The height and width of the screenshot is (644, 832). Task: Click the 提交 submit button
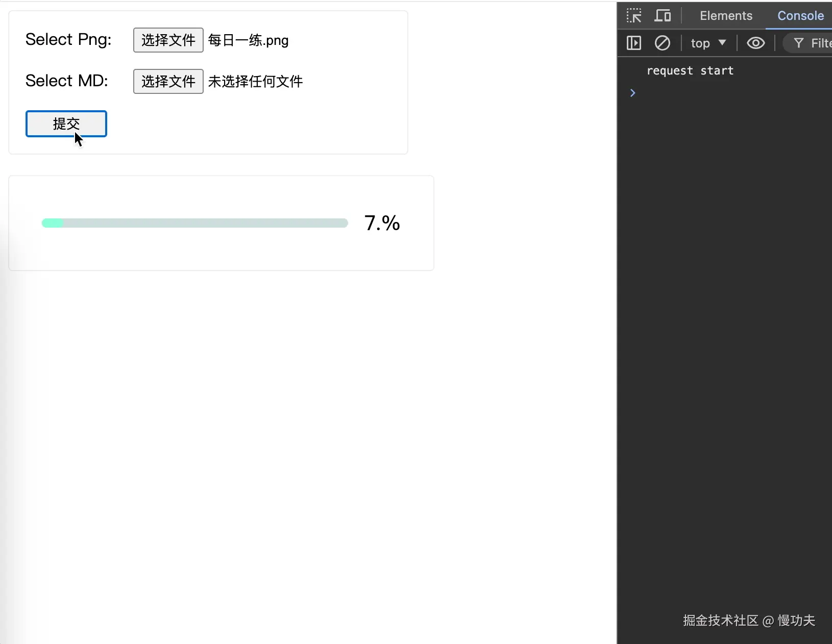(x=66, y=123)
